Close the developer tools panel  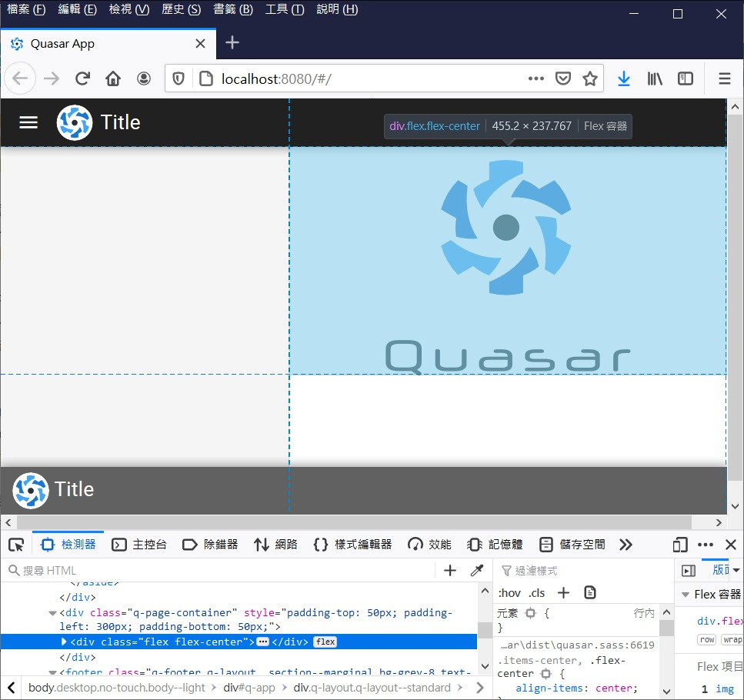731,545
